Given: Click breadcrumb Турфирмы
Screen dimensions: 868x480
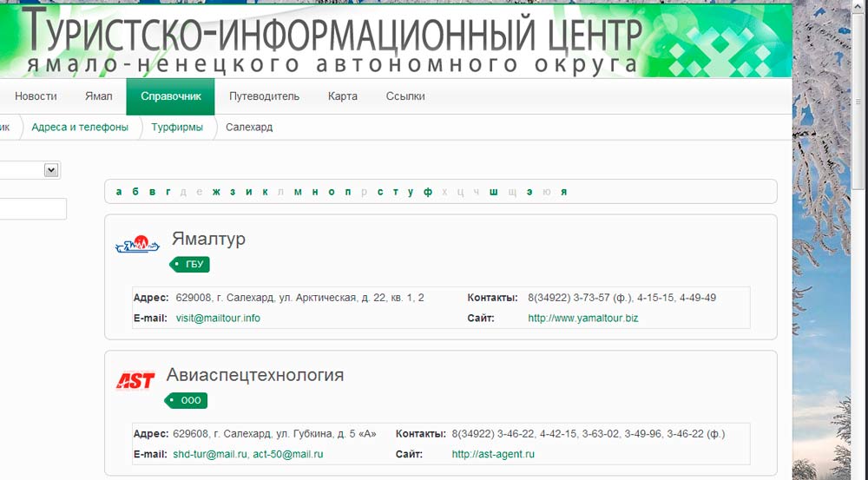Looking at the screenshot, I should (x=177, y=128).
